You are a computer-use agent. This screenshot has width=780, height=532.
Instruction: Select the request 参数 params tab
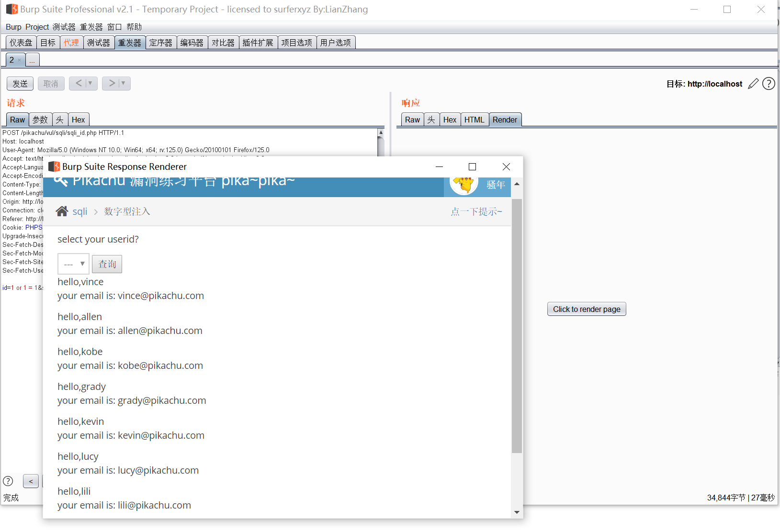40,120
